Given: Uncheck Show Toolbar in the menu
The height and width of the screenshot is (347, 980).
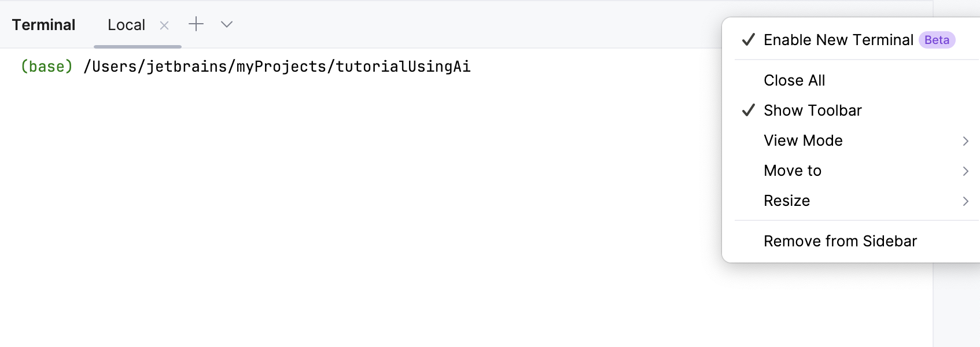Looking at the screenshot, I should click(812, 110).
